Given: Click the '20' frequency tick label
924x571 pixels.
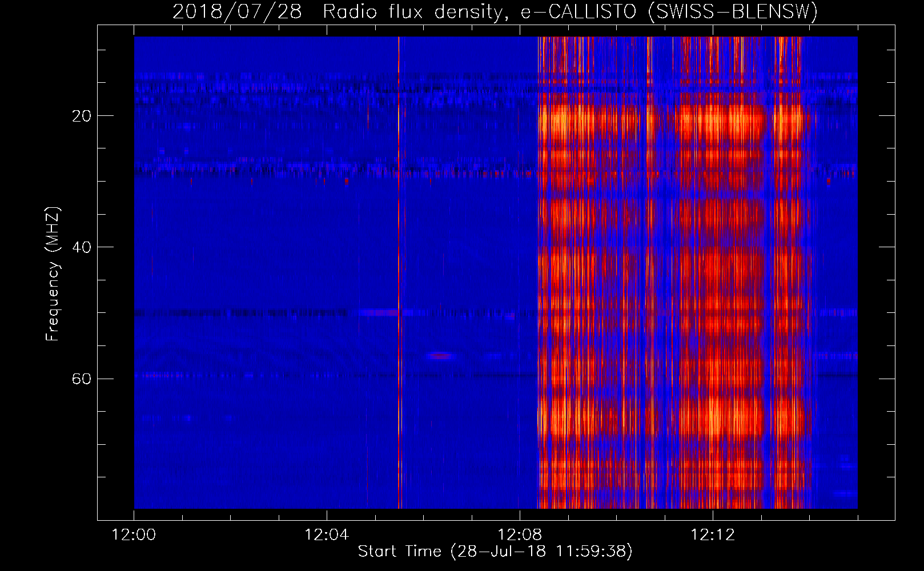Looking at the screenshot, I should pyautogui.click(x=82, y=116).
